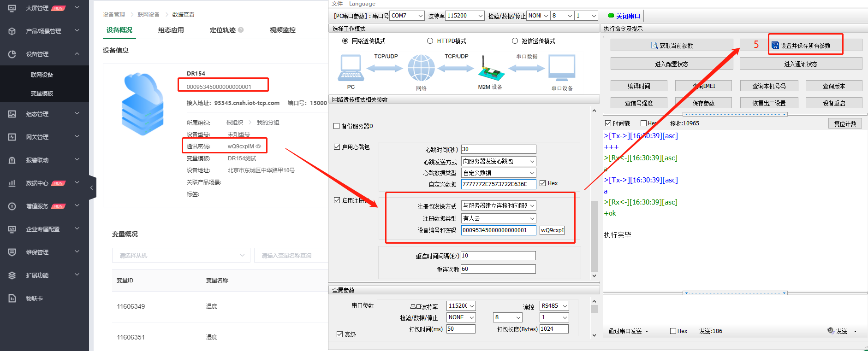Uncheck the 启用心跳包 checkbox
Image resolution: width=868 pixels, height=351 pixels.
(x=337, y=147)
